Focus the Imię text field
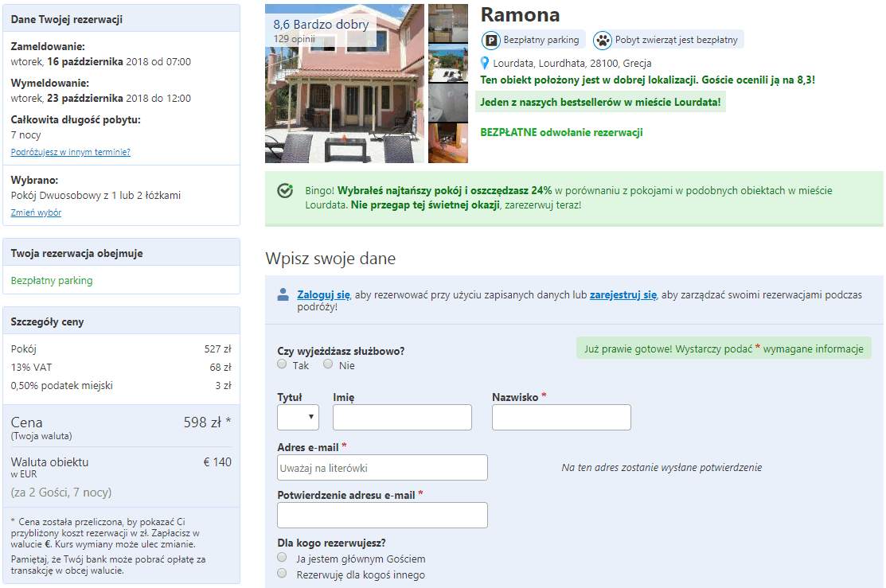Viewport: 886px width, 588px height. click(402, 417)
